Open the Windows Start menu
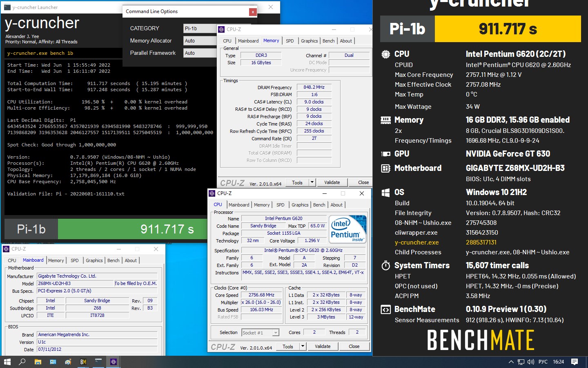 [7, 362]
